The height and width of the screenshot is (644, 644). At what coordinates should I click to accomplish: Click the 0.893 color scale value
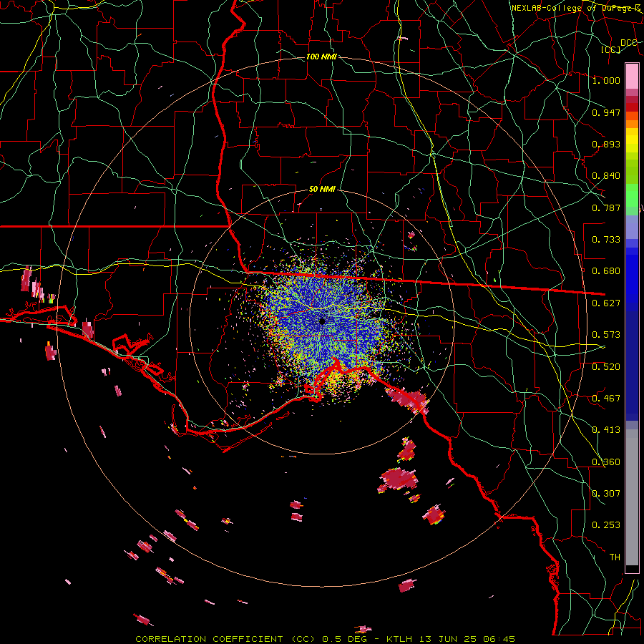tap(606, 144)
